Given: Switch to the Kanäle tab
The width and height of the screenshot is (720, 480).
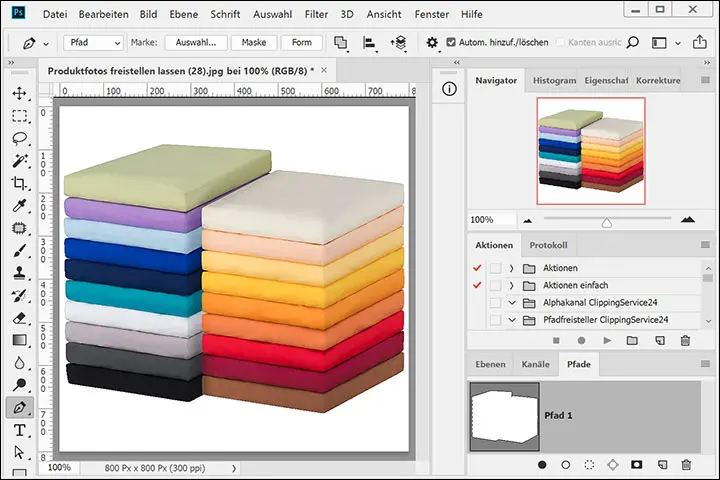Looking at the screenshot, I should coord(536,365).
